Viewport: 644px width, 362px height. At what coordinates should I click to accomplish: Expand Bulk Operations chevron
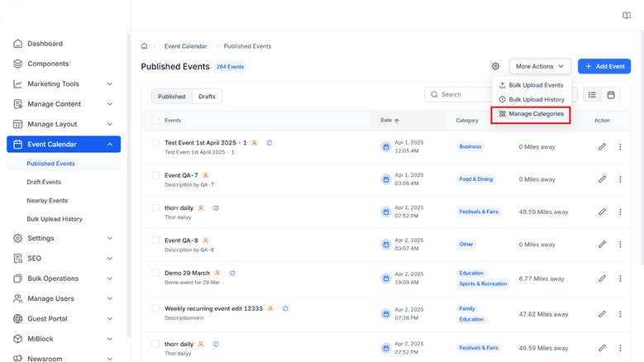click(x=110, y=279)
